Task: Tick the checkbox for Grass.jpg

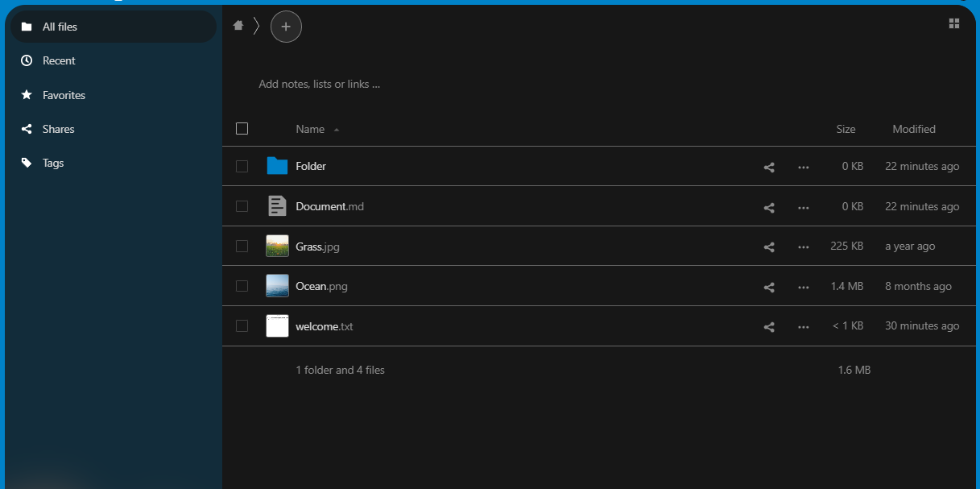Action: pyautogui.click(x=242, y=246)
